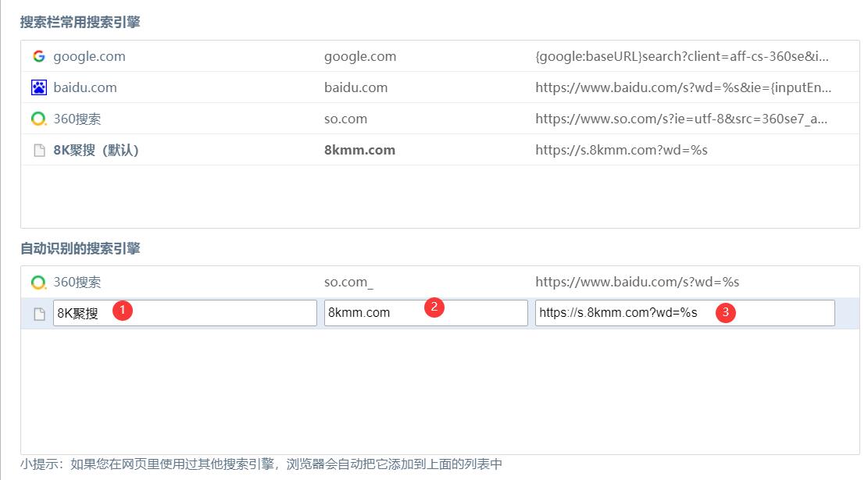Click the so.com_ keyword cell
Image resolution: width=868 pixels, height=480 pixels.
point(348,283)
